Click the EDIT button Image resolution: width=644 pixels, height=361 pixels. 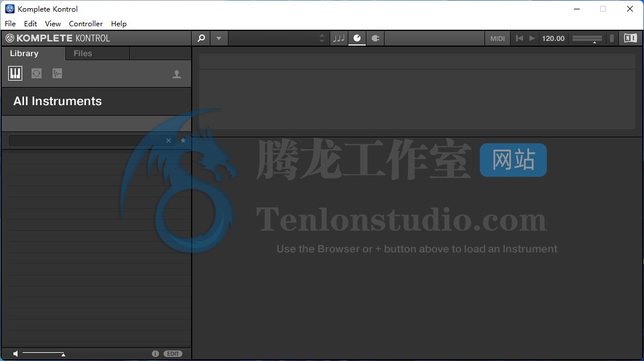[x=173, y=353]
